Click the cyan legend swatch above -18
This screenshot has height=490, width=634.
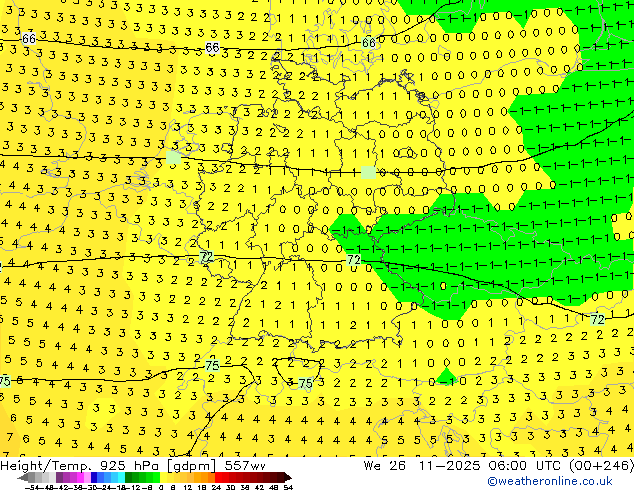point(121,477)
